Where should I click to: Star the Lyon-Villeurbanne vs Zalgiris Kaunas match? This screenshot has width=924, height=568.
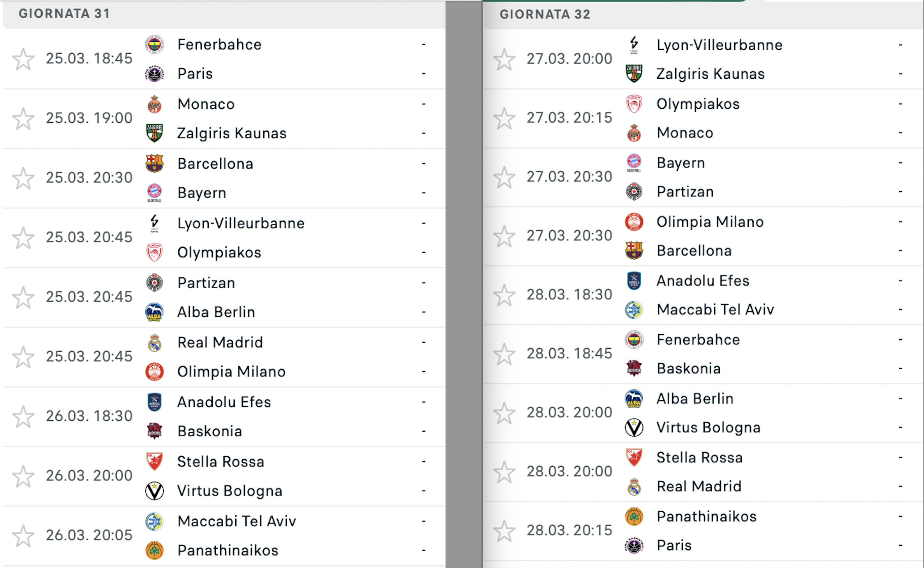[504, 60]
